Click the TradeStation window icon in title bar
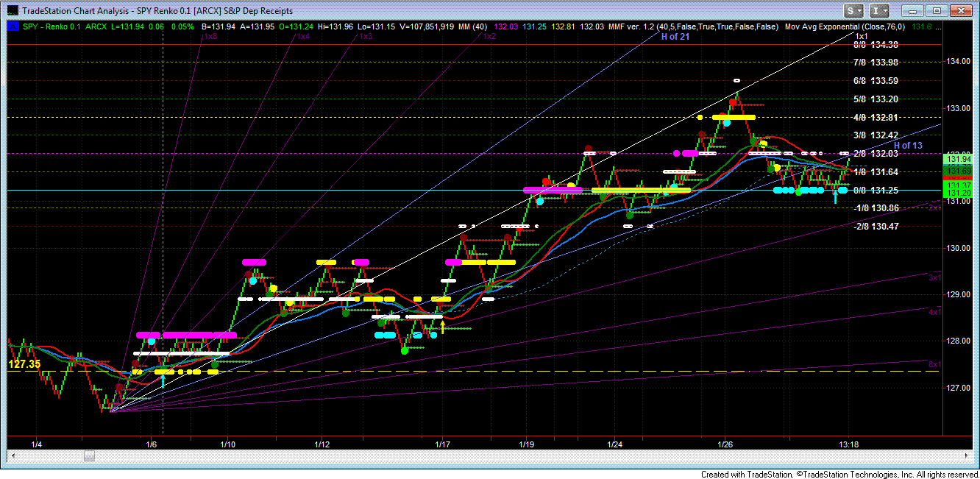 pyautogui.click(x=12, y=11)
